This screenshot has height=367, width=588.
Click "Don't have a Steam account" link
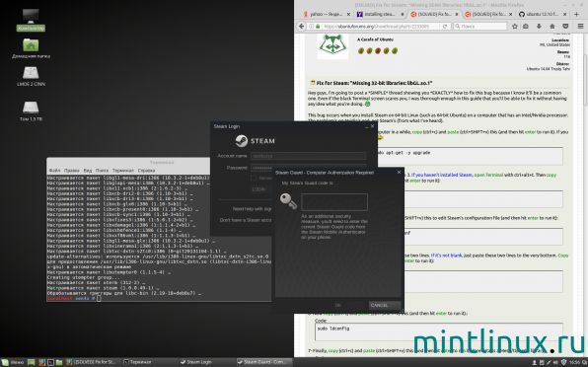pos(246,220)
